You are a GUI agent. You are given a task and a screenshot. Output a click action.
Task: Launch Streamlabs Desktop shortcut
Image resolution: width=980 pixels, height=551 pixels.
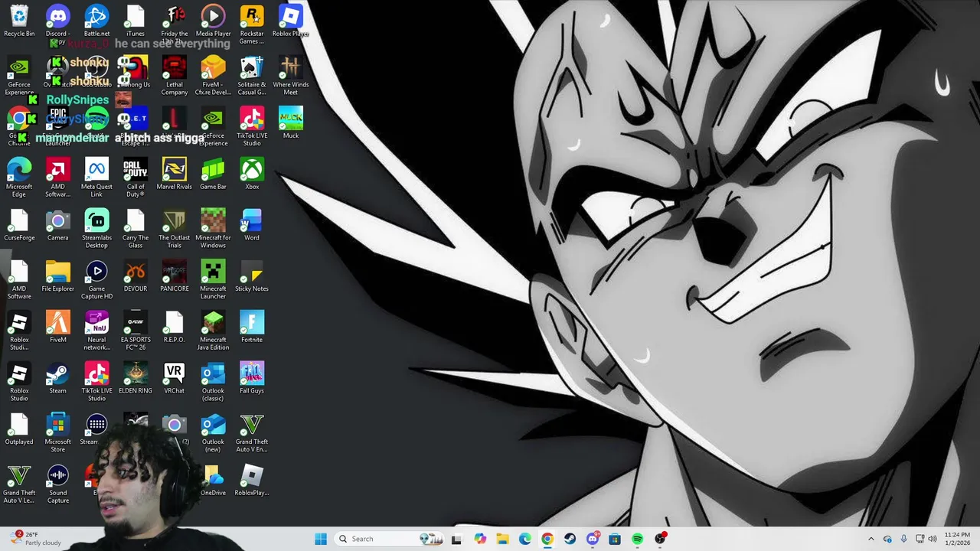[x=96, y=229]
